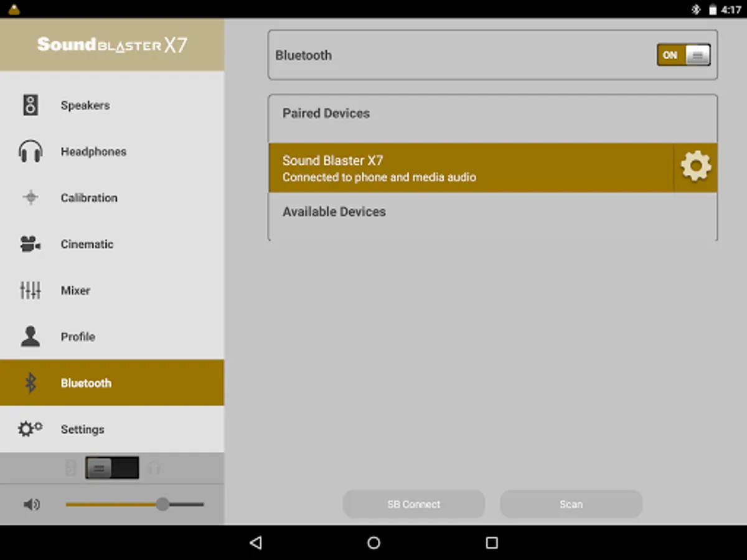Tap the Android recent apps button
This screenshot has width=747, height=560.
pos(492,543)
